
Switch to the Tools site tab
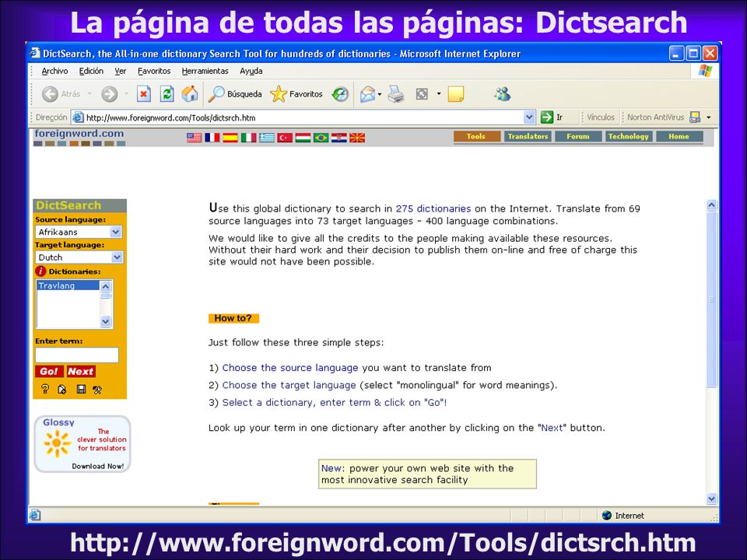tap(477, 137)
